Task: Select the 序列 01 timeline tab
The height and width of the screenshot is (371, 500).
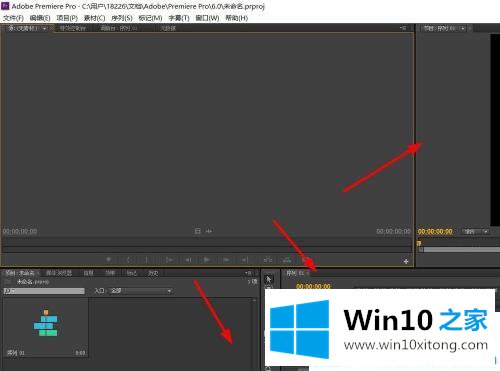Action: [x=295, y=273]
